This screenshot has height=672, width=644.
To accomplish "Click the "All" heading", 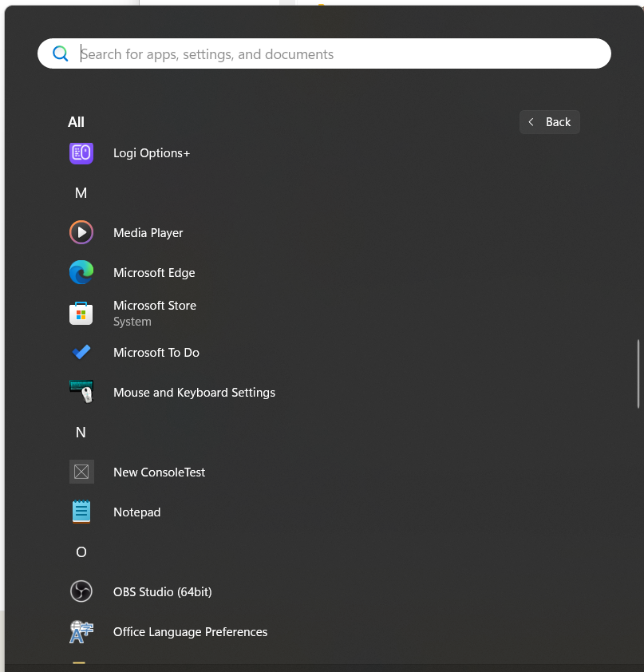I will (x=76, y=122).
